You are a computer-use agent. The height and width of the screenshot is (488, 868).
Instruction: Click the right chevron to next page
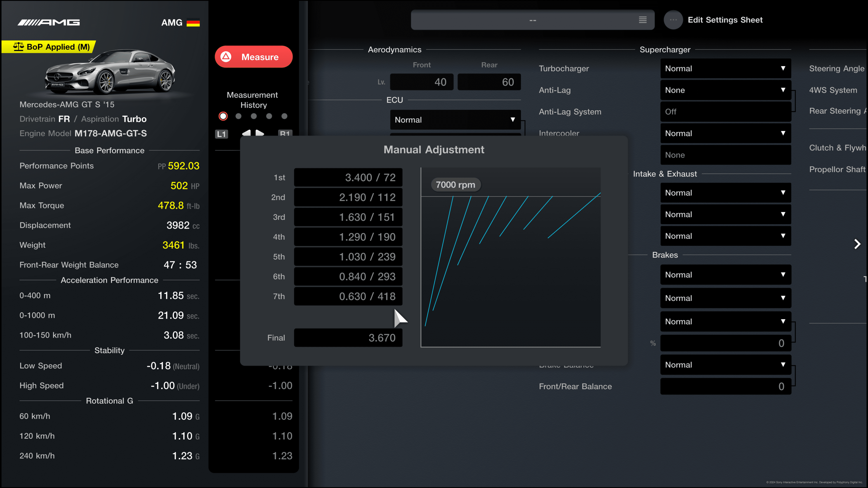click(x=857, y=244)
